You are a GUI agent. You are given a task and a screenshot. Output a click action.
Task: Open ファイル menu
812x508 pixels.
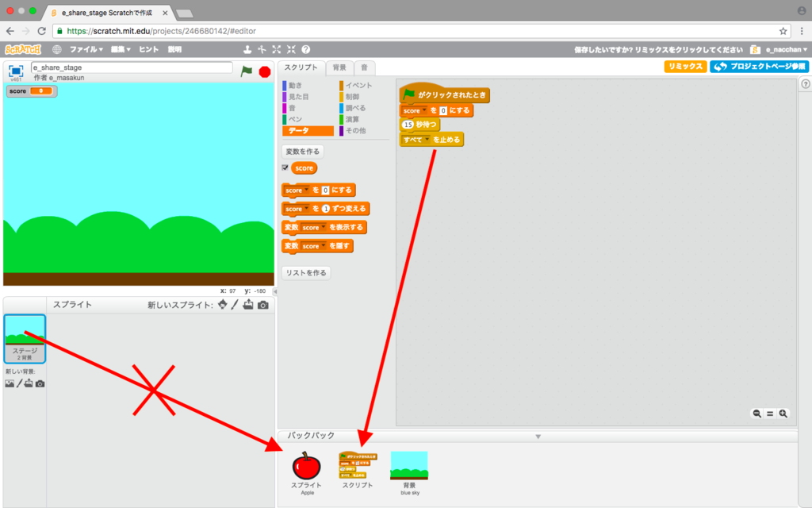[x=86, y=49]
